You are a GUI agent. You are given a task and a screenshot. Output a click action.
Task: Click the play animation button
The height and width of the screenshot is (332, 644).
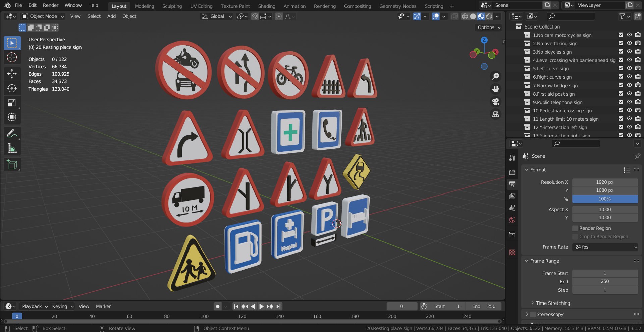pos(261,306)
